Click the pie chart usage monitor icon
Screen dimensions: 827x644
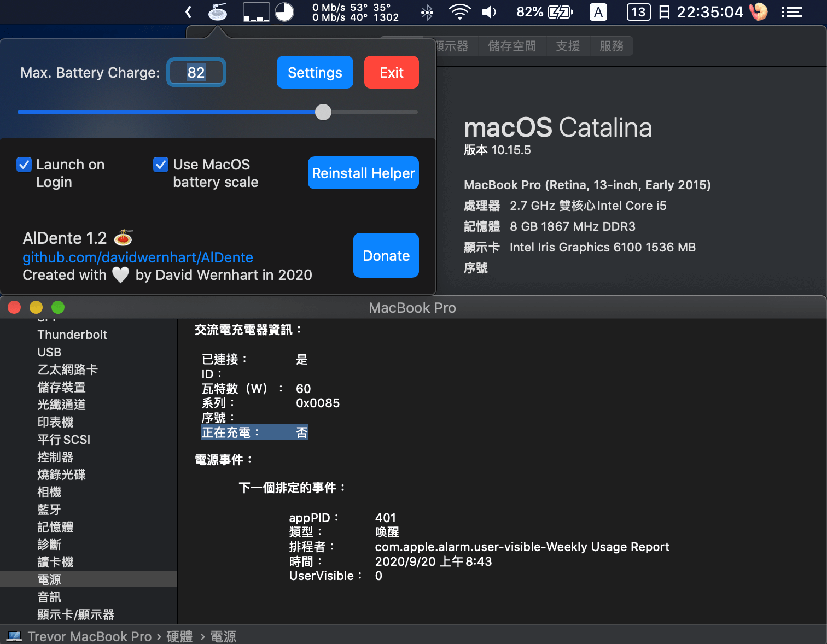click(284, 12)
